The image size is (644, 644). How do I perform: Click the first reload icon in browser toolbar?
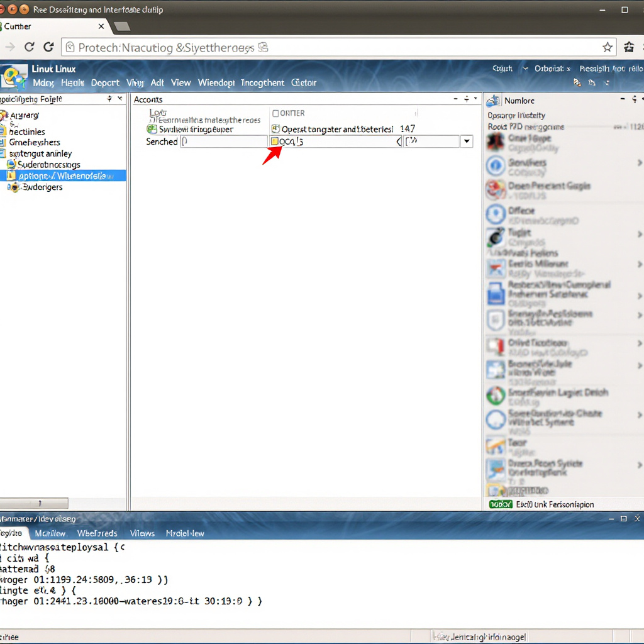tap(29, 47)
